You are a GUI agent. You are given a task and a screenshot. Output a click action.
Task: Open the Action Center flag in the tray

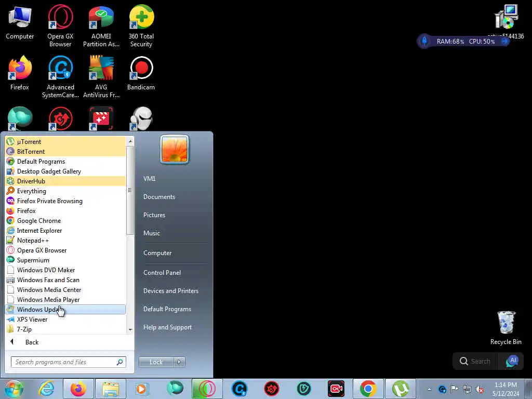pyautogui.click(x=454, y=389)
